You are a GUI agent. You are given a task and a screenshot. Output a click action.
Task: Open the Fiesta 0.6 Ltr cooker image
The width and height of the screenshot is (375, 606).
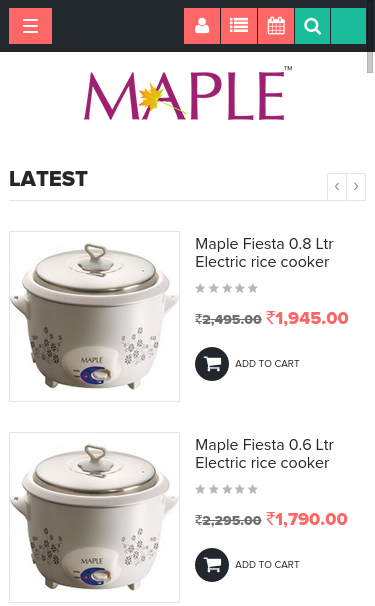[94, 517]
